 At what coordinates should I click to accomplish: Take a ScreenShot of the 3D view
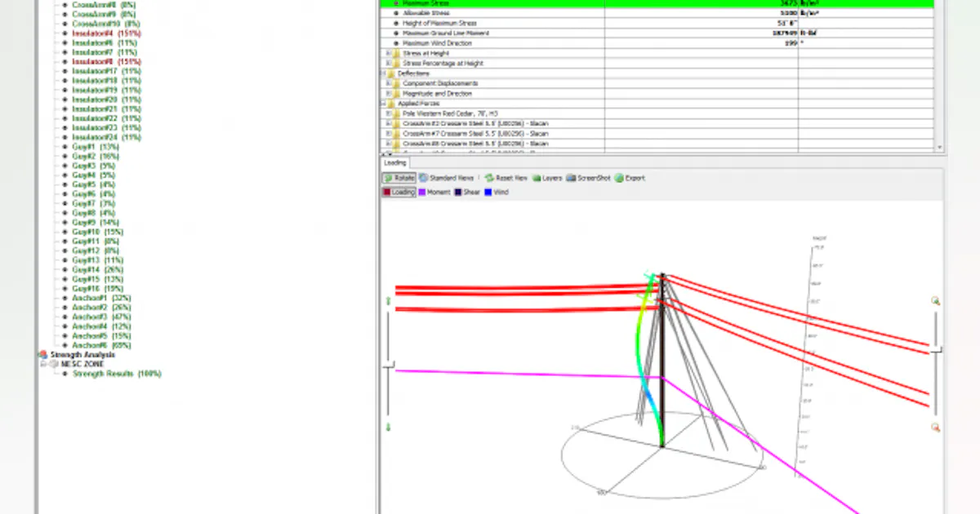pyautogui.click(x=588, y=178)
